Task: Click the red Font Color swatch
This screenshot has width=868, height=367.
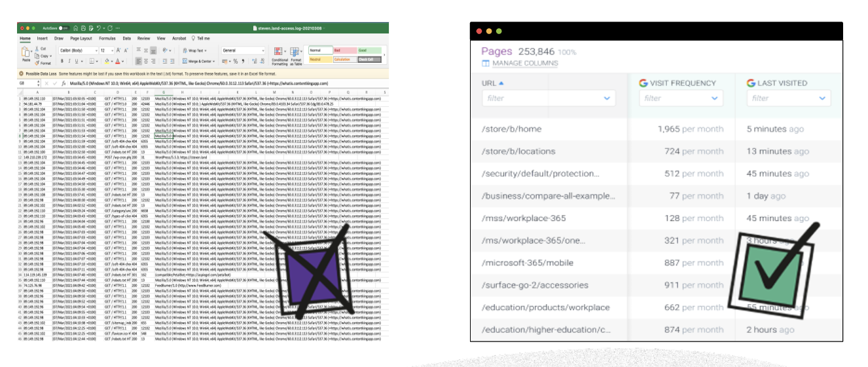Action: (x=118, y=61)
